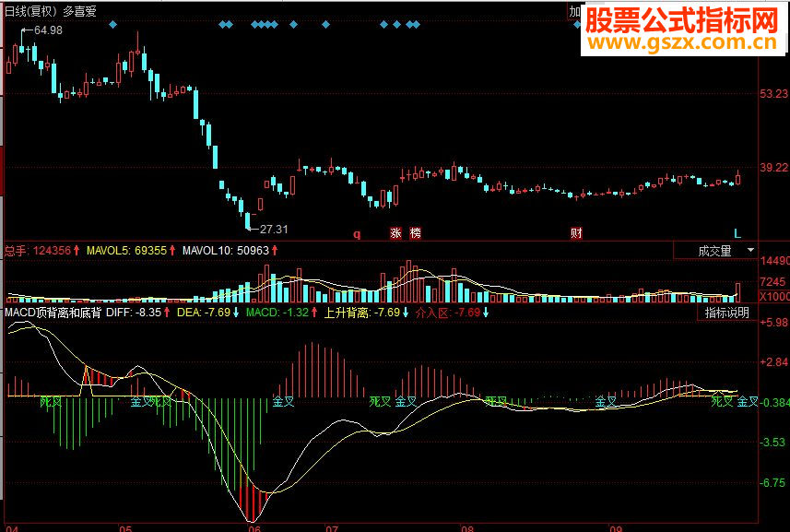This screenshot has width=790, height=532.
Task: Click the 财 marker below the price chart
Action: [x=576, y=233]
